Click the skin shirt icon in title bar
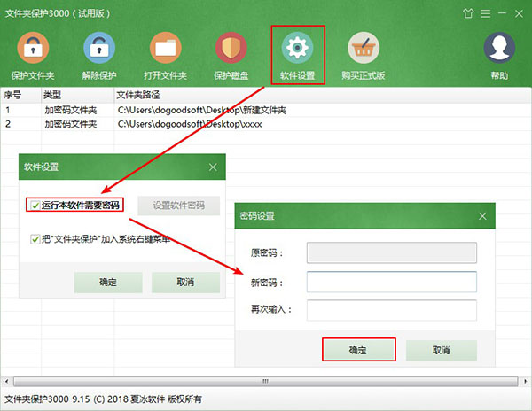Image resolution: width=532 pixels, height=411 pixels. 467,13
